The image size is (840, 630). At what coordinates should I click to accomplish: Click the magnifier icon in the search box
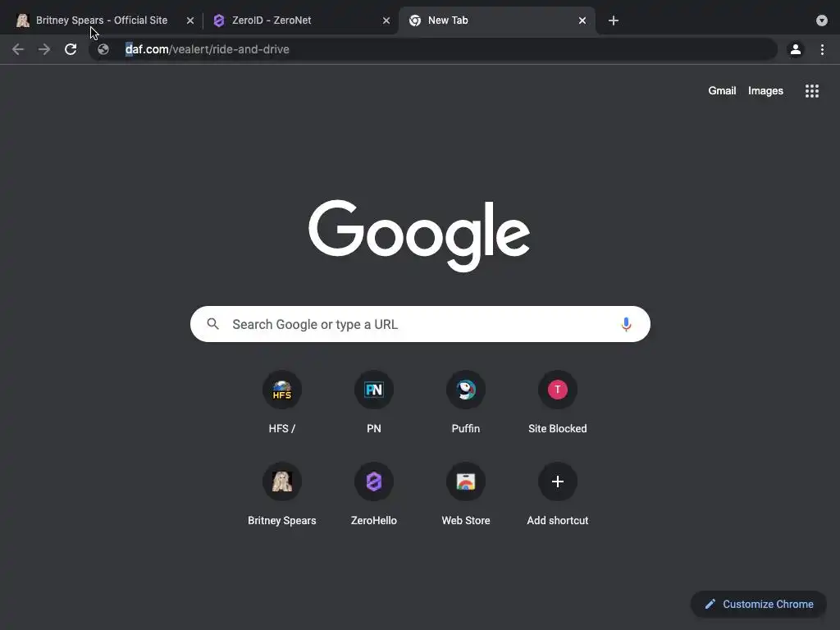(x=213, y=324)
